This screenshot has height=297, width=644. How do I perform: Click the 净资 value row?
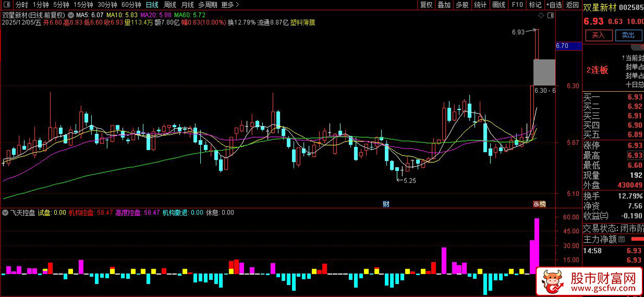point(613,206)
